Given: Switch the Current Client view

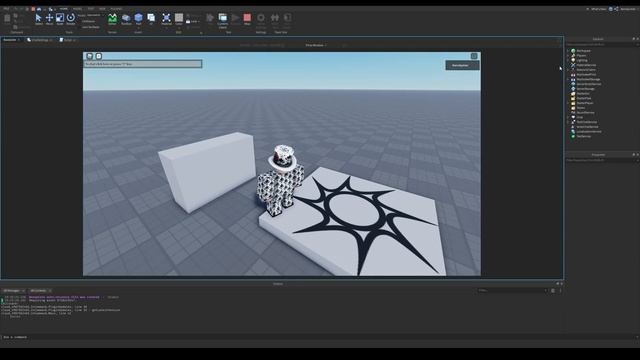Looking at the screenshot, I should [x=222, y=20].
